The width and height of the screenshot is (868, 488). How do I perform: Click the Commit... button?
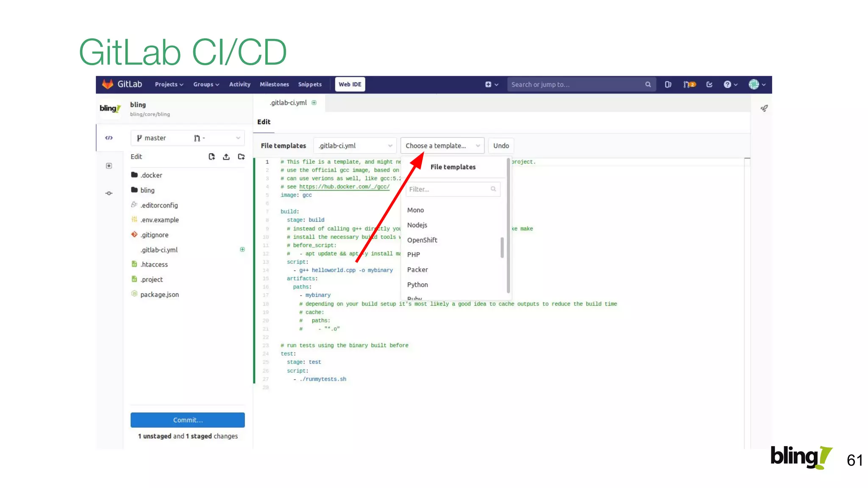188,420
